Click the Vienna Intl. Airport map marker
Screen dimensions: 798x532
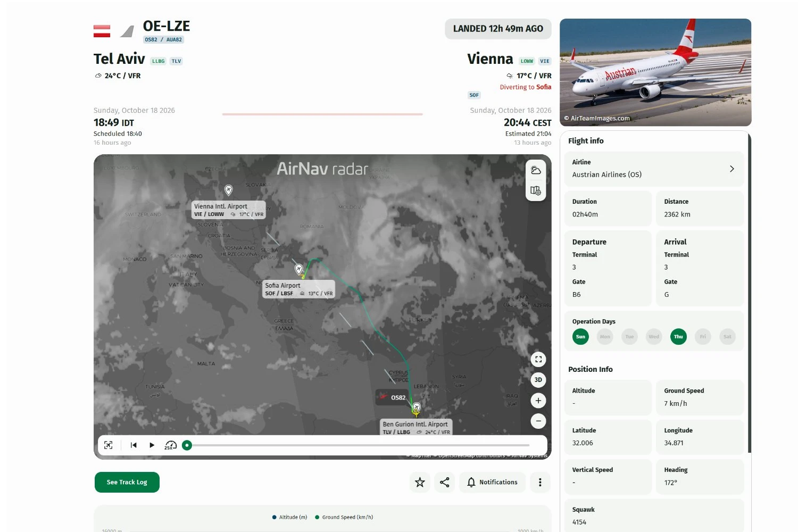click(x=228, y=189)
